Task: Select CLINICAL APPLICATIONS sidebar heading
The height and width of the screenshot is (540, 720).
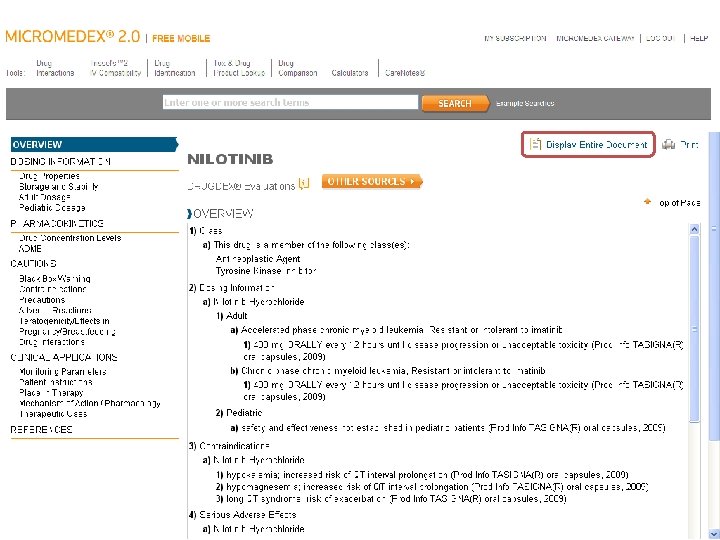Action: [x=64, y=358]
